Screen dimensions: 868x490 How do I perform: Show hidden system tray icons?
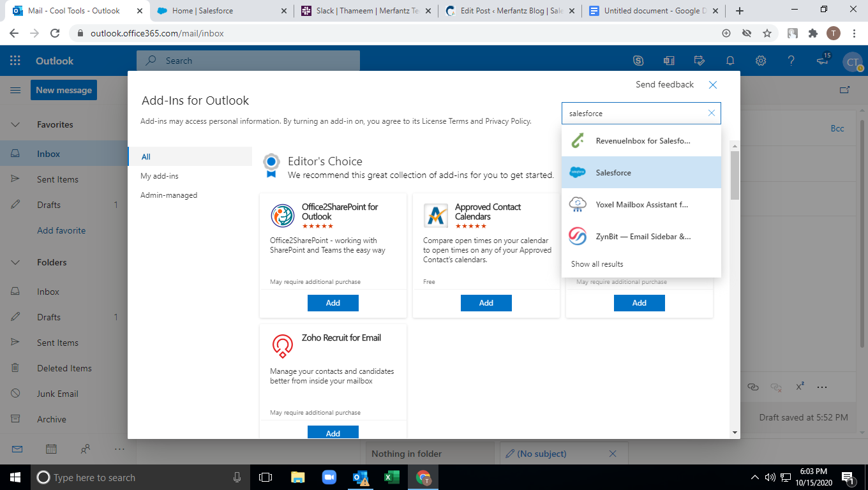tap(755, 477)
